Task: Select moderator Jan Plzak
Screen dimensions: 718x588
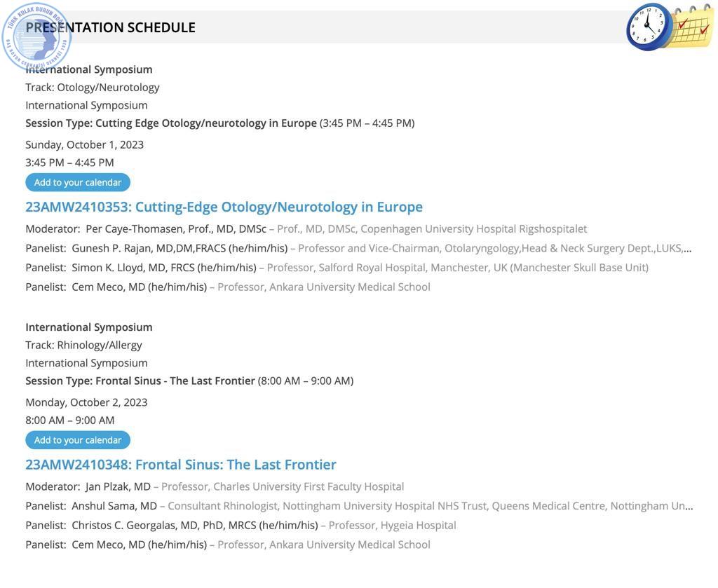Action: click(x=118, y=486)
